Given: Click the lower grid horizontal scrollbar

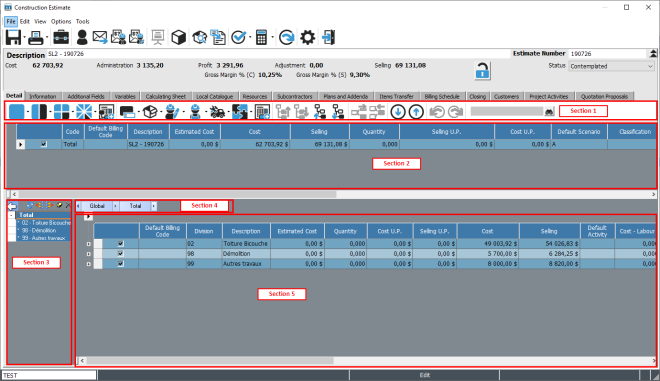Looking at the screenshot, I should coord(367,361).
